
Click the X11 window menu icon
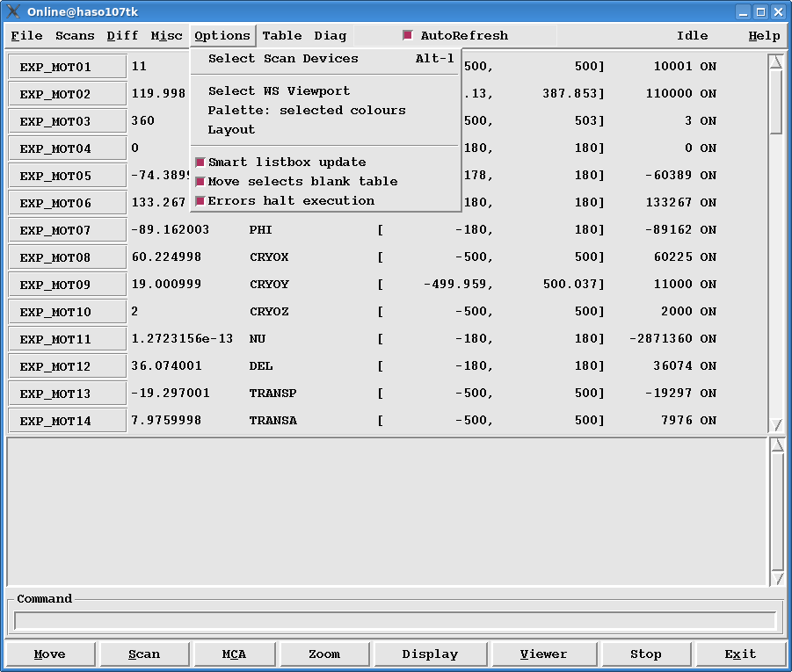tap(13, 11)
